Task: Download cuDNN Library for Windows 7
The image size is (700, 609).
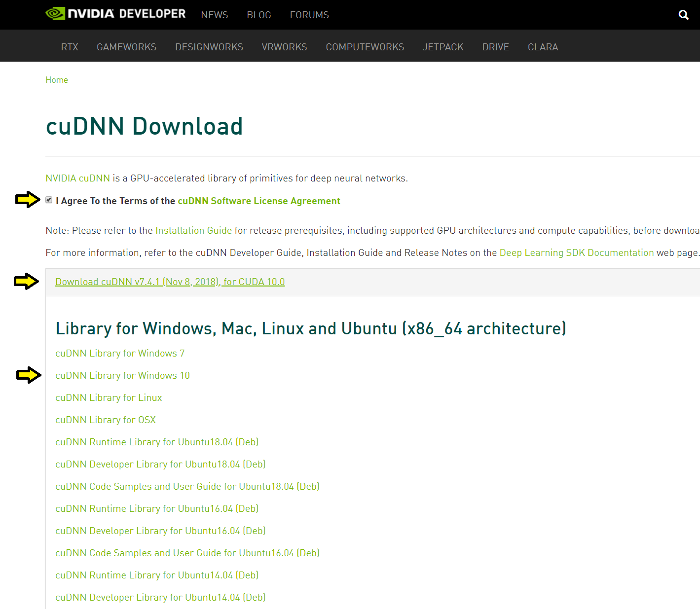Action: (120, 353)
